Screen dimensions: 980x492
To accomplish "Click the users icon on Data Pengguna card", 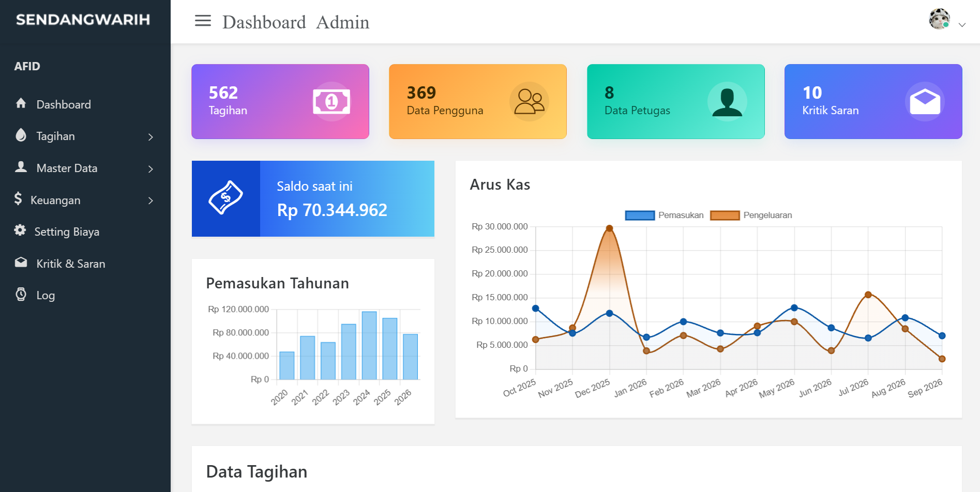I will tap(530, 102).
